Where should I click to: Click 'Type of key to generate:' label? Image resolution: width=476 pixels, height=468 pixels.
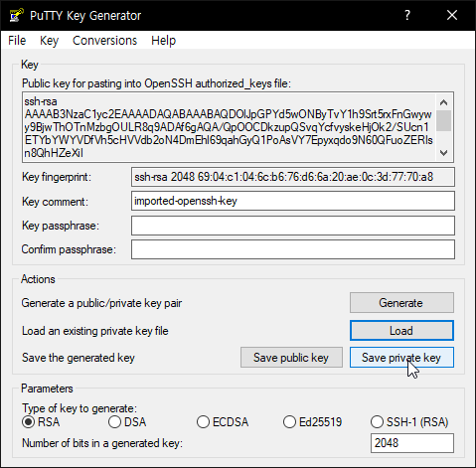[79, 408]
